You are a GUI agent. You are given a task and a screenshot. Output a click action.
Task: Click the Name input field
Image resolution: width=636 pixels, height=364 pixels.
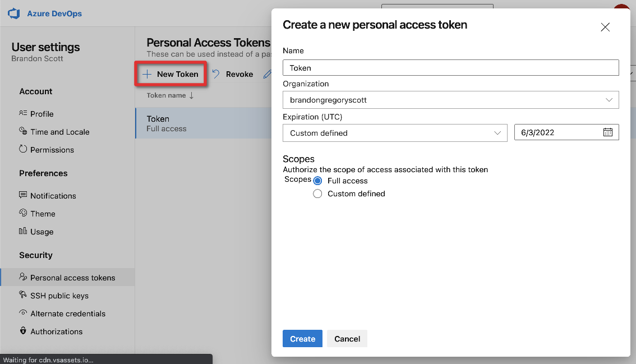pos(450,67)
